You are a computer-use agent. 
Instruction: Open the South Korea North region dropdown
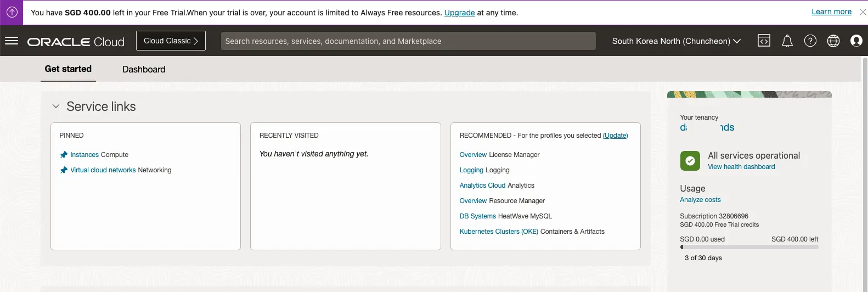[677, 41]
